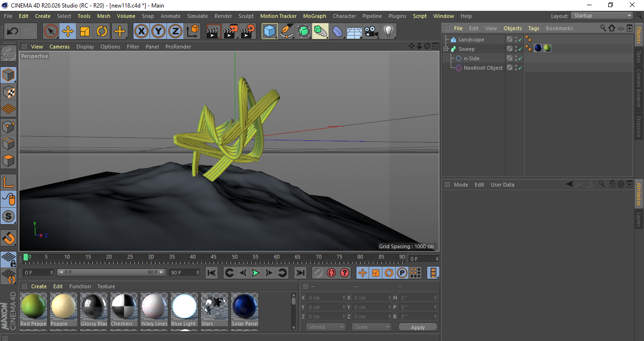Switch to Polygons mode
This screenshot has width=644, height=341.
8,161
